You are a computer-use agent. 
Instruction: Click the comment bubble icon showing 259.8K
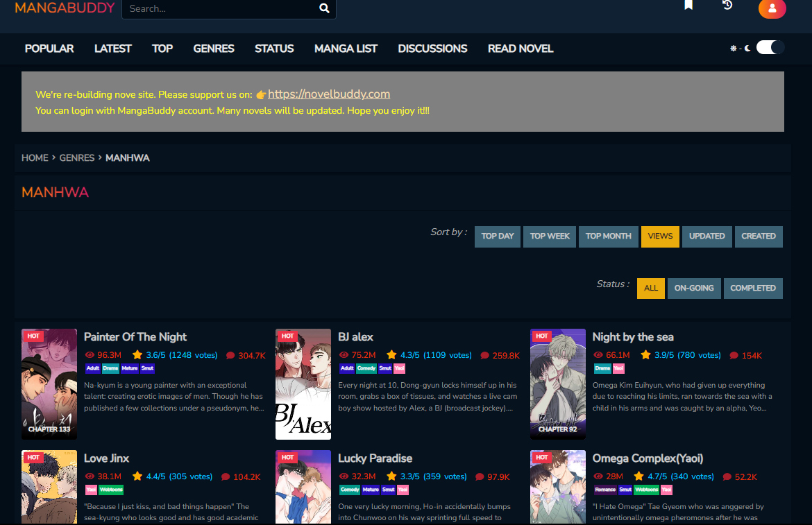(484, 355)
